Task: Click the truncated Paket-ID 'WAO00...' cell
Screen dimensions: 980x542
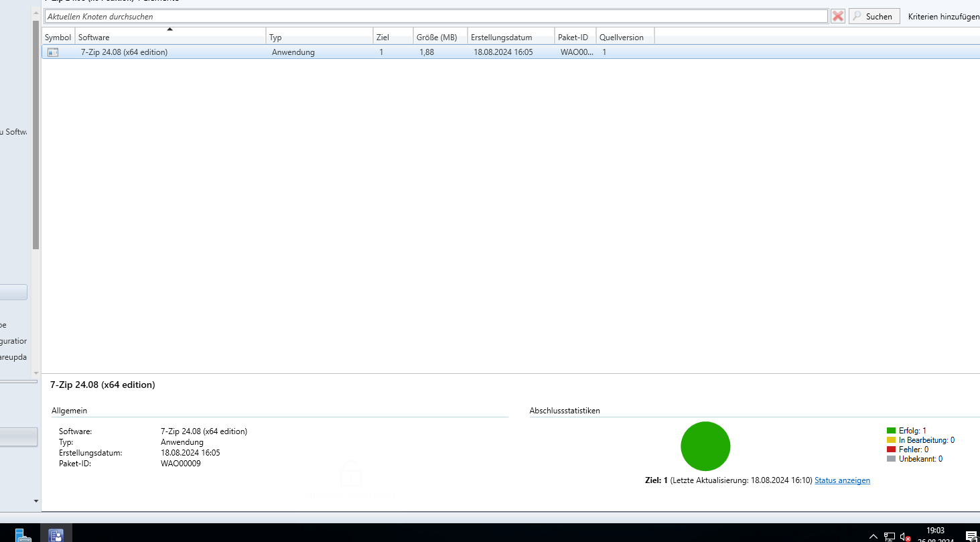Action: tap(577, 52)
